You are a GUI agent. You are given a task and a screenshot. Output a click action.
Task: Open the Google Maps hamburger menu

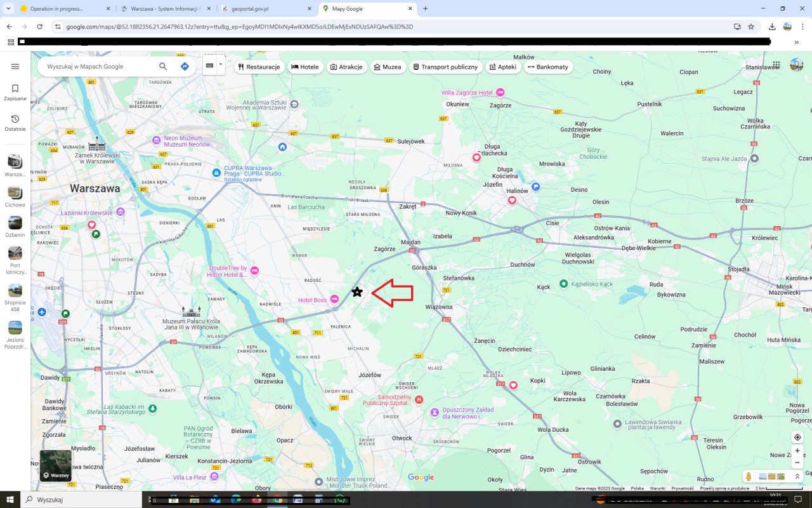point(15,67)
